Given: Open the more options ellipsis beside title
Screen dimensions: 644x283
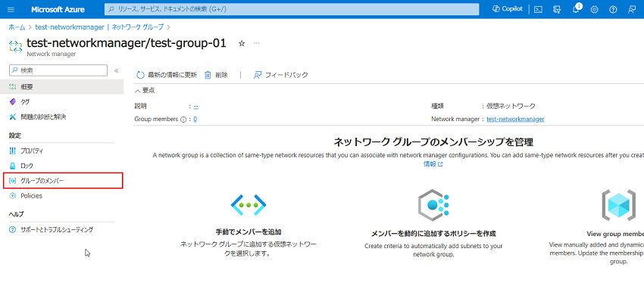Looking at the screenshot, I should (x=257, y=43).
